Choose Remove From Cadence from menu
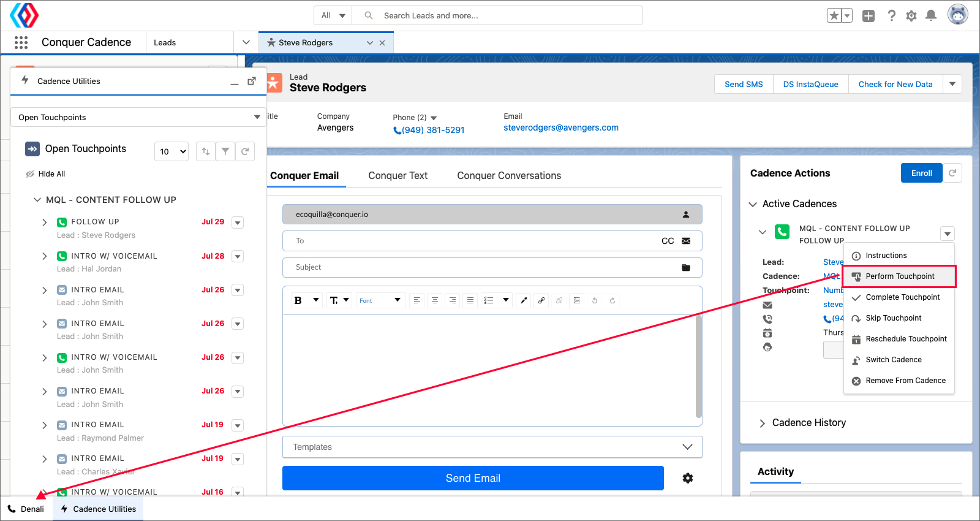 (x=899, y=381)
